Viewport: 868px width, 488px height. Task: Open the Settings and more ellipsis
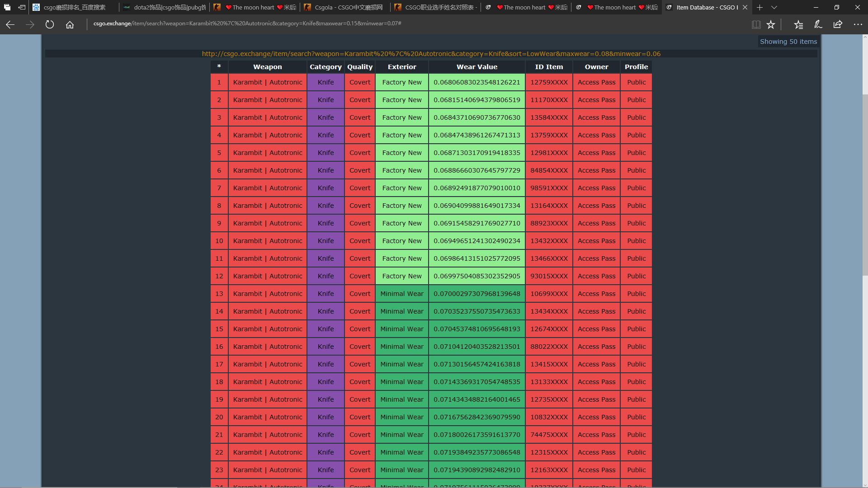858,25
